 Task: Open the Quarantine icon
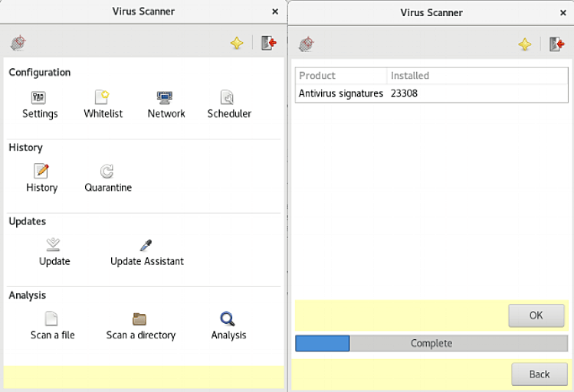coord(107,171)
